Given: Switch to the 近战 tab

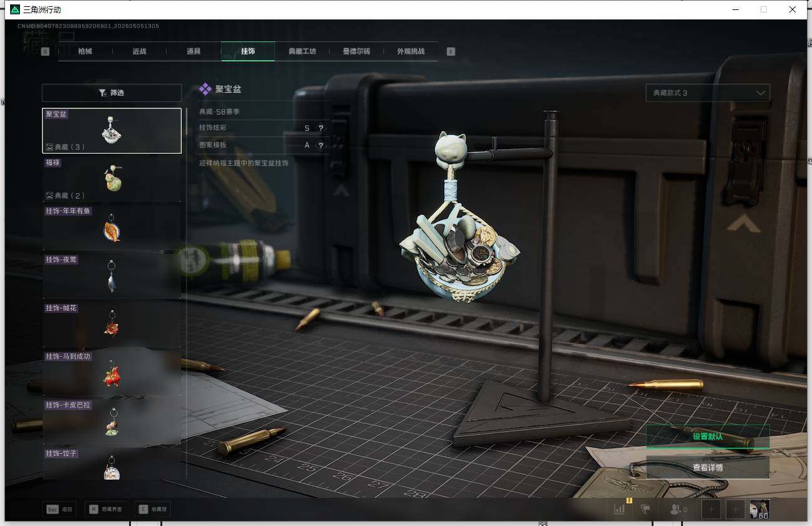Looking at the screenshot, I should pyautogui.click(x=139, y=51).
